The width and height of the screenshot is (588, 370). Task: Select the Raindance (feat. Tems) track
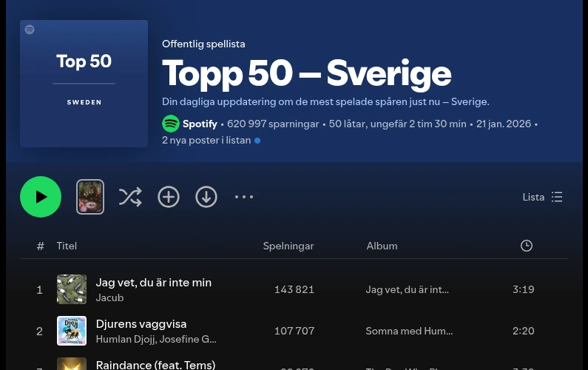pyautogui.click(x=155, y=365)
